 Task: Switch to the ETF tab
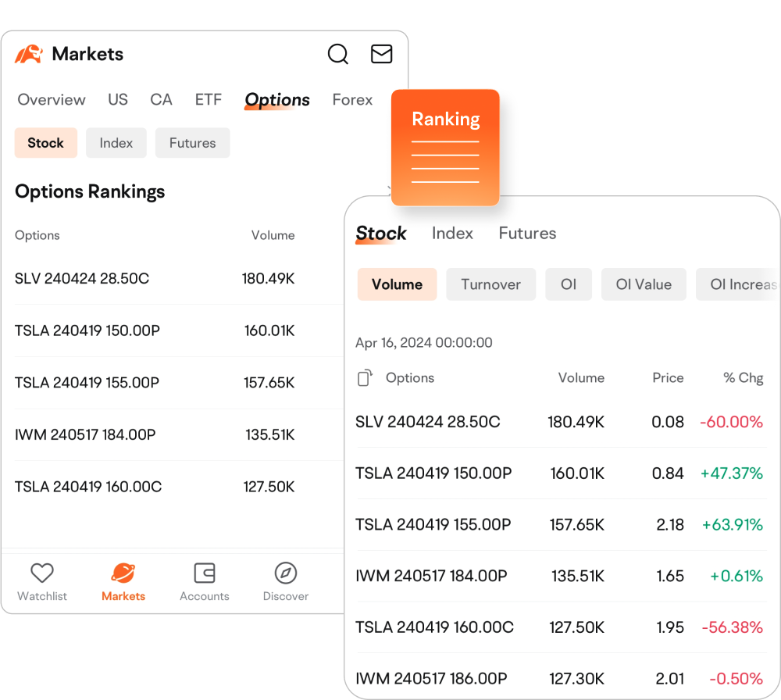coord(208,100)
